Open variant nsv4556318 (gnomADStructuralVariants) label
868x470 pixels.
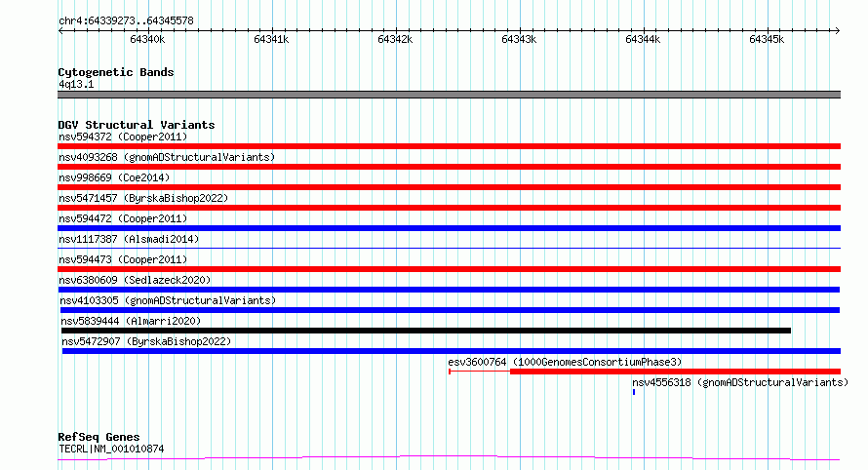click(x=740, y=382)
